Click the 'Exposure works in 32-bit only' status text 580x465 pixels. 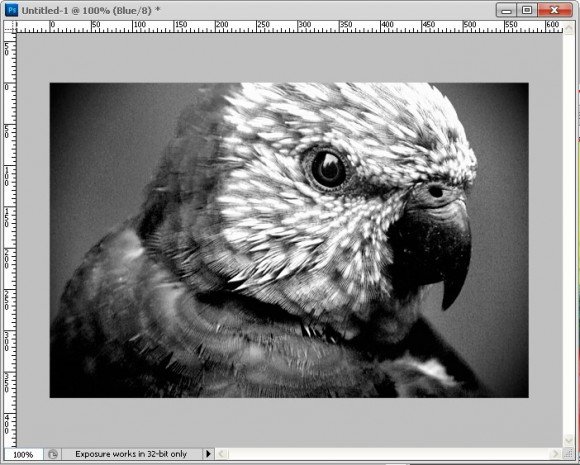[x=131, y=454]
